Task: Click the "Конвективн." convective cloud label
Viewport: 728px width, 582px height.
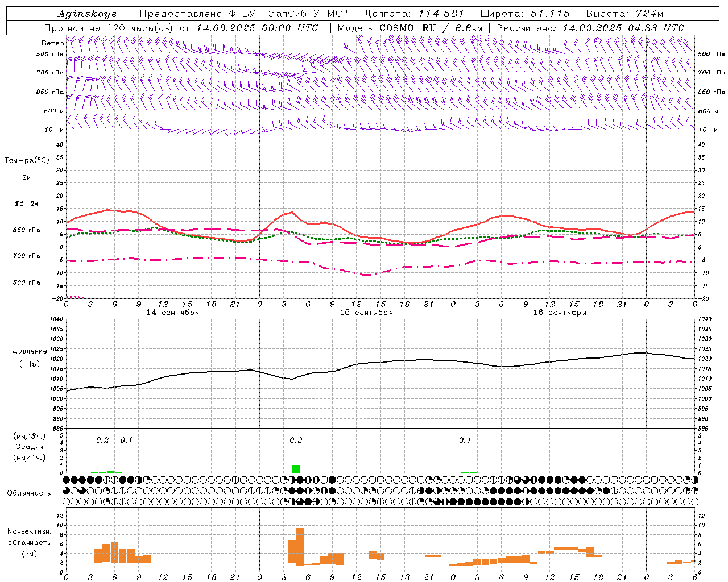Action: coord(29,531)
